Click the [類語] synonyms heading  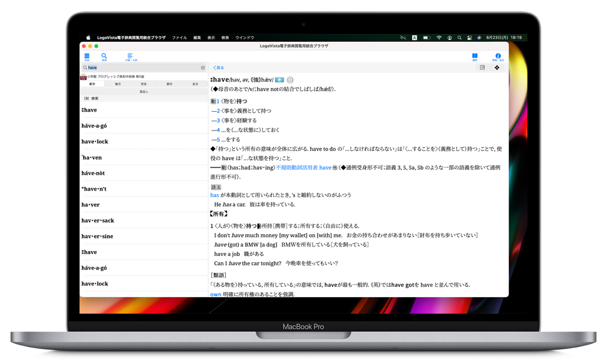(219, 275)
